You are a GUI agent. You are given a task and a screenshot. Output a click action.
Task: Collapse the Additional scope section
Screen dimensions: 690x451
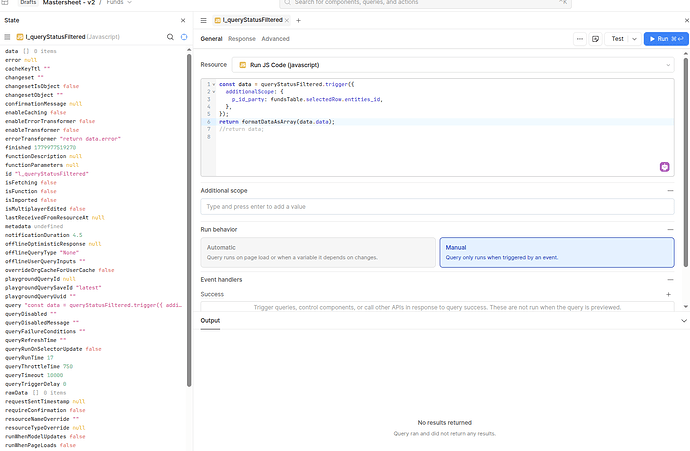pyautogui.click(x=670, y=191)
